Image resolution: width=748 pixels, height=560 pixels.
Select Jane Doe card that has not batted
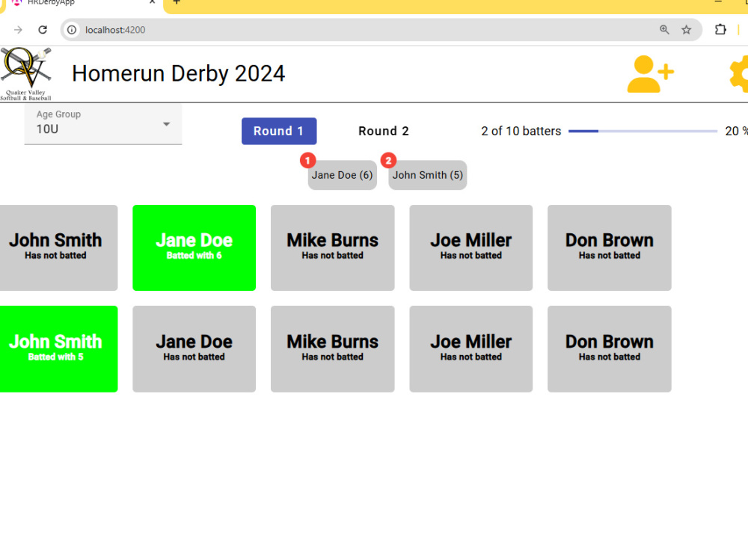(x=194, y=348)
